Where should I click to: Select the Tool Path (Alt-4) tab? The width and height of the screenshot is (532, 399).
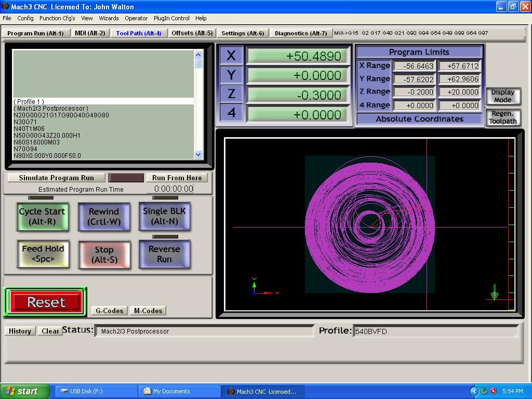(x=138, y=33)
